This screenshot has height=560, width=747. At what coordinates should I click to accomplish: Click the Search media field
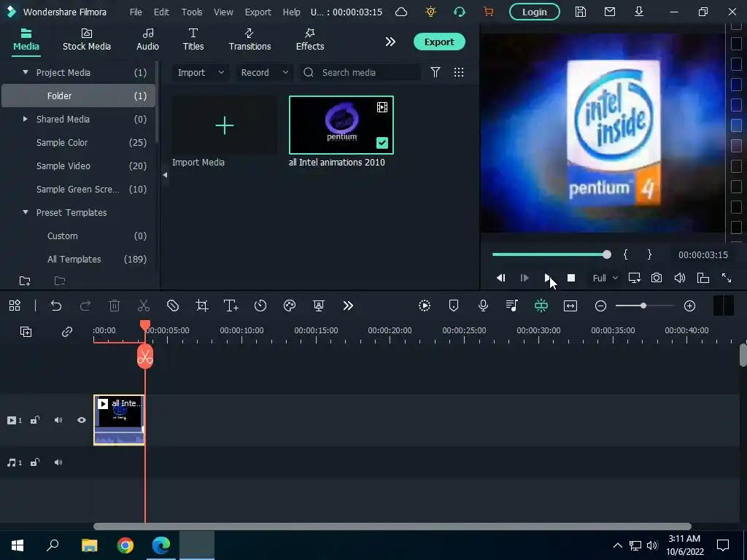coord(361,72)
